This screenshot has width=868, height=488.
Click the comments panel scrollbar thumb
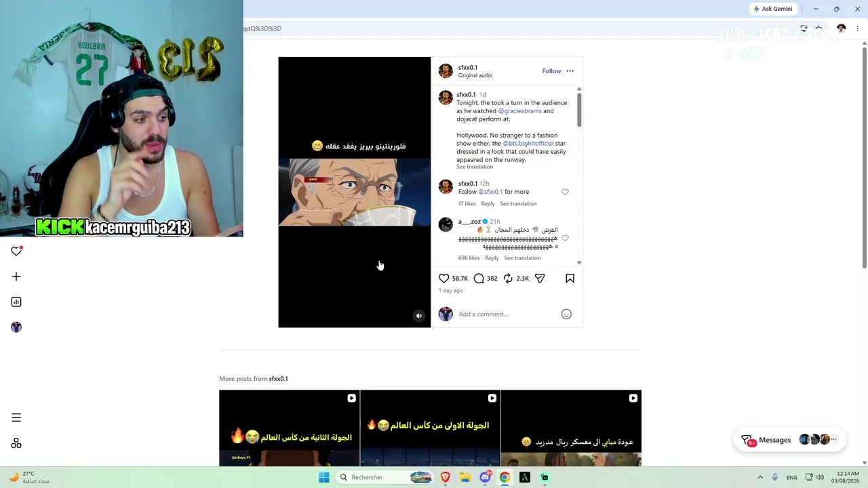pos(579,109)
